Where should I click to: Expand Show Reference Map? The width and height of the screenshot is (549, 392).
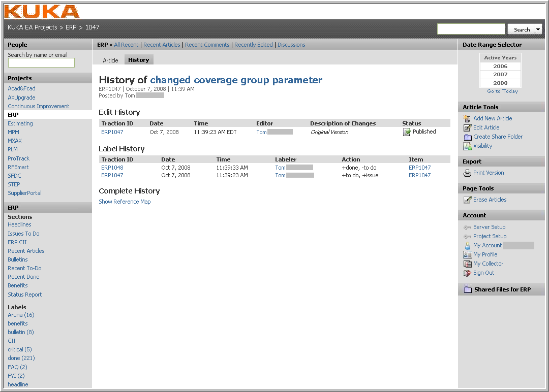[125, 202]
